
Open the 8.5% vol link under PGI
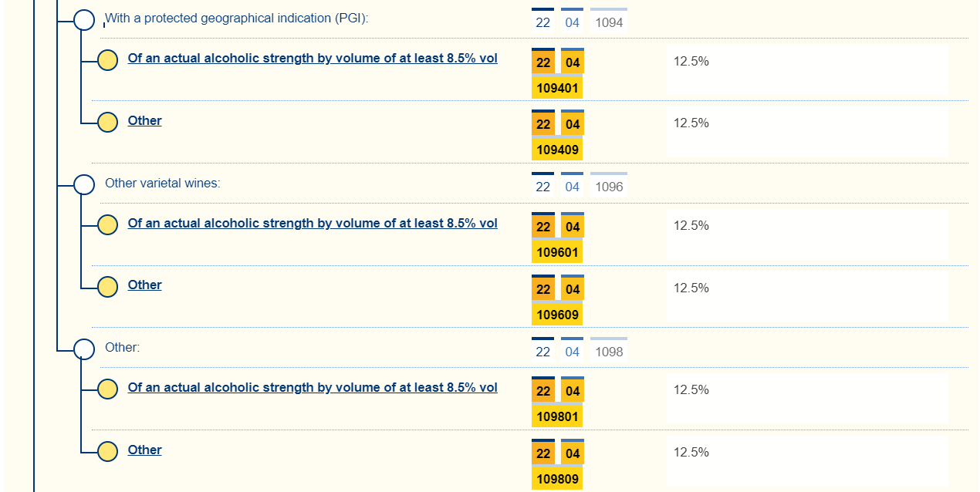pyautogui.click(x=313, y=59)
